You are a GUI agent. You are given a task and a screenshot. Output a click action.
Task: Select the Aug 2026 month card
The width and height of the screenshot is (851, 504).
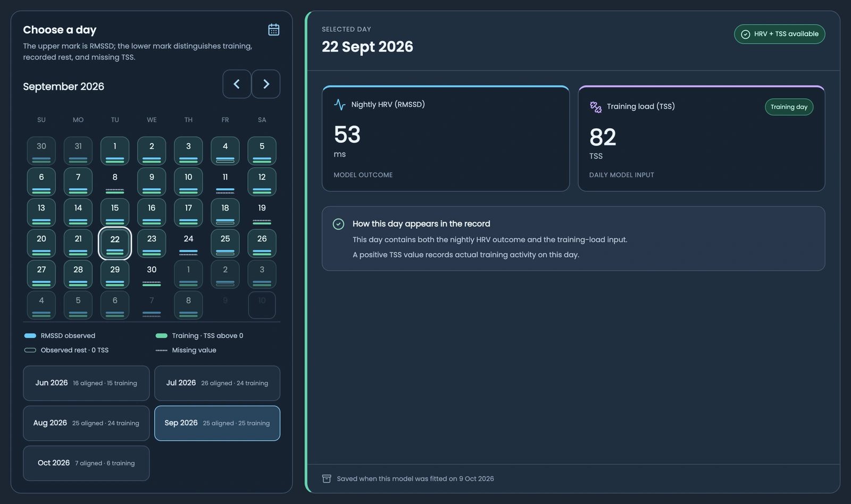[x=86, y=423]
